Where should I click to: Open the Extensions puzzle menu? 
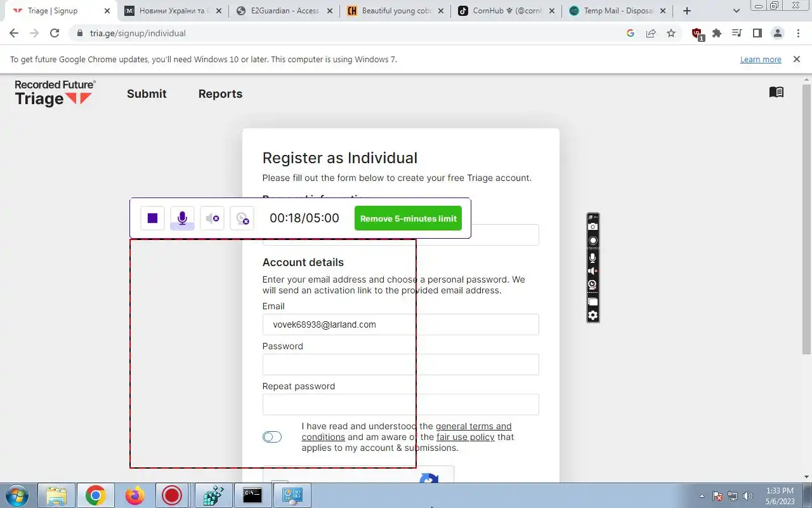pos(717,33)
